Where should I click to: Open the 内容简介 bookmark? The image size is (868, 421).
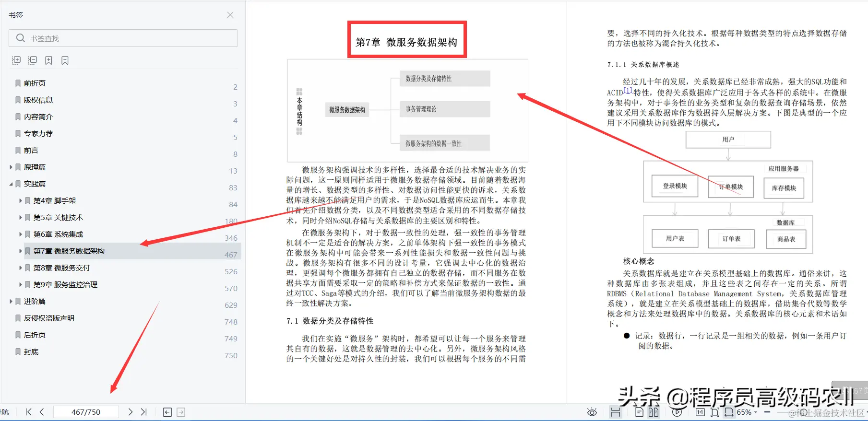(x=38, y=117)
